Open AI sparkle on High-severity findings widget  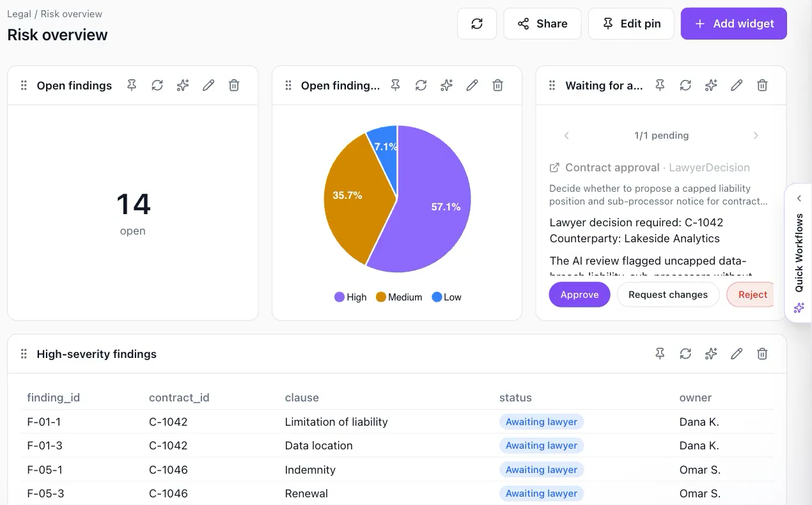711,353
